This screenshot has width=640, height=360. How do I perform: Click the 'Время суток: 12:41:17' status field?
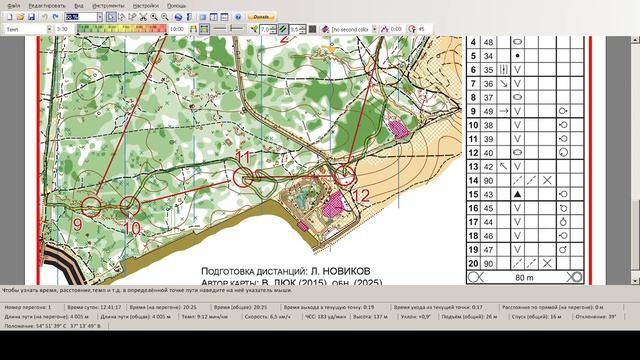94,307
